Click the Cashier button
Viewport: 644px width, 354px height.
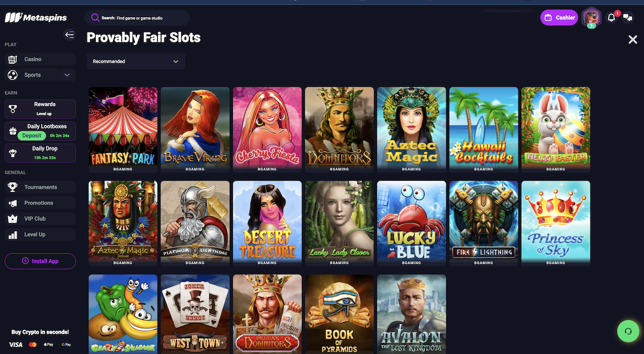tap(559, 18)
